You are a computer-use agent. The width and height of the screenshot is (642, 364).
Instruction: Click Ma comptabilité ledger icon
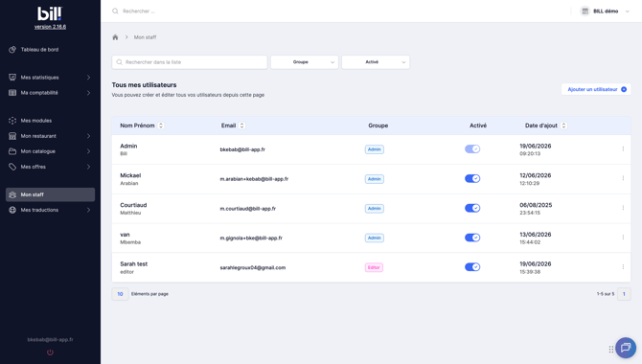coord(12,93)
